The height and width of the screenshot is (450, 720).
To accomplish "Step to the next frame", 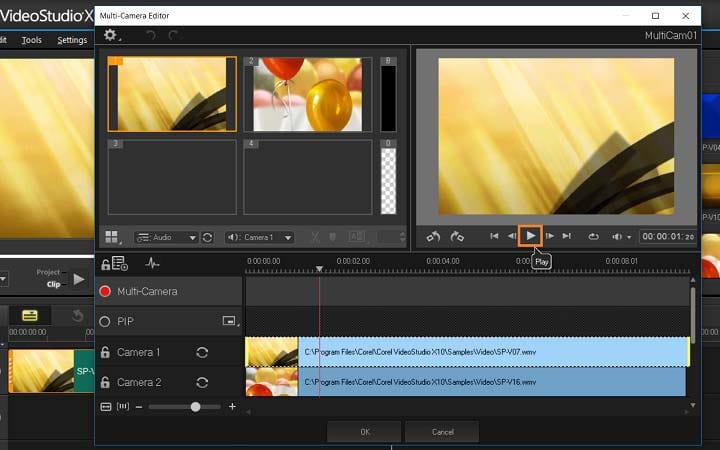I will (549, 236).
